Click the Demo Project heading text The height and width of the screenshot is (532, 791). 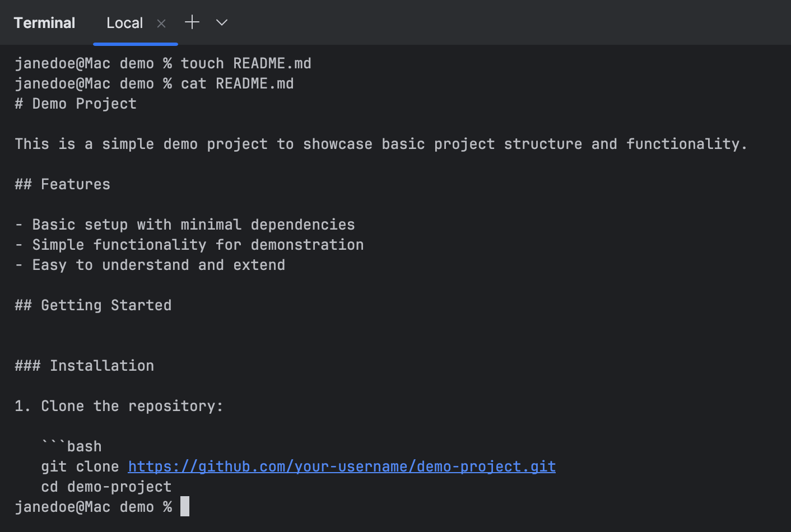pyautogui.click(x=75, y=103)
